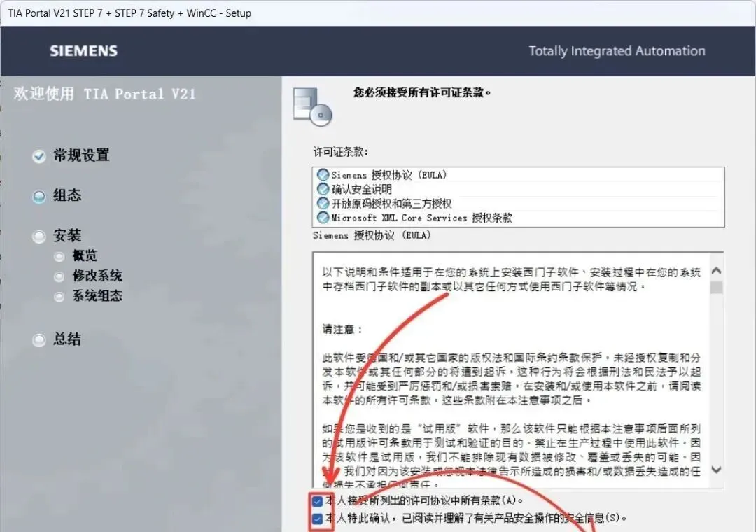Viewport: 756px width, 532px height.
Task: Click the window title TIA Portal V21 Setup
Action: tap(129, 13)
